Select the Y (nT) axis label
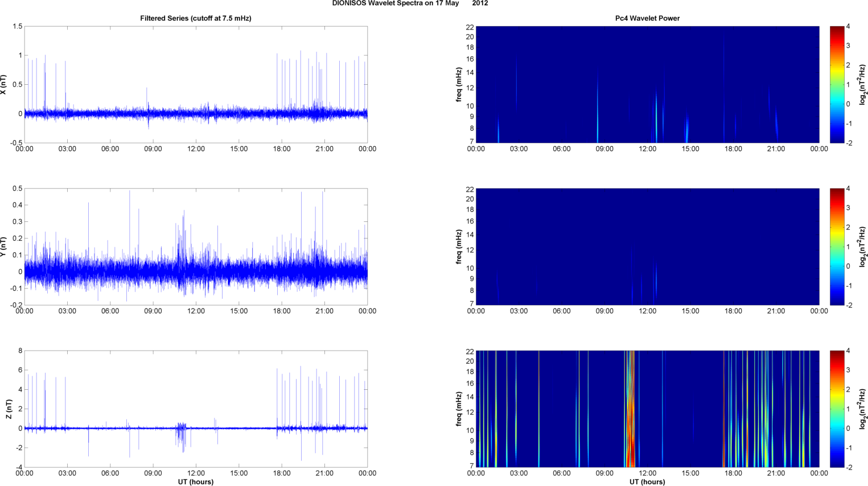 pyautogui.click(x=3, y=247)
